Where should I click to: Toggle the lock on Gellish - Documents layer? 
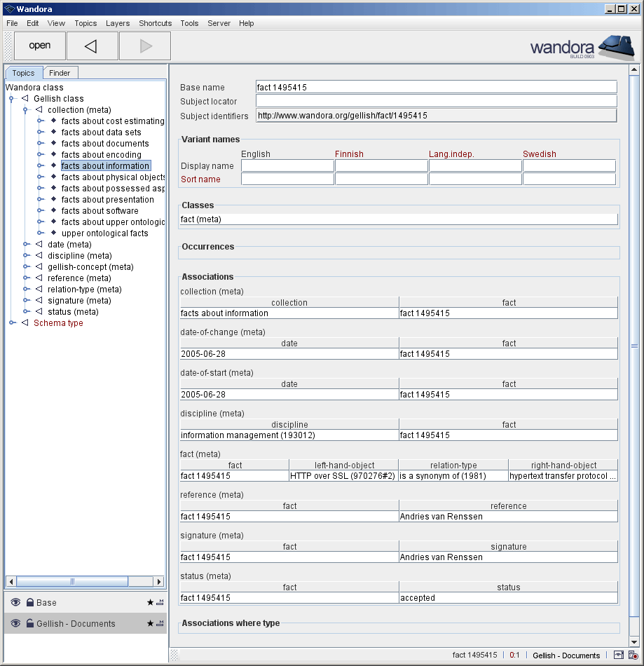(30, 624)
